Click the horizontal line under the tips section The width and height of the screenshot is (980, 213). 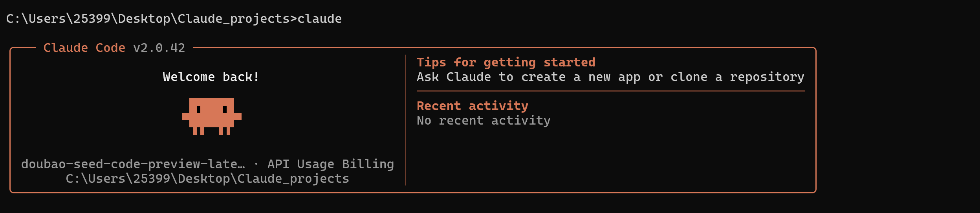[x=610, y=91]
